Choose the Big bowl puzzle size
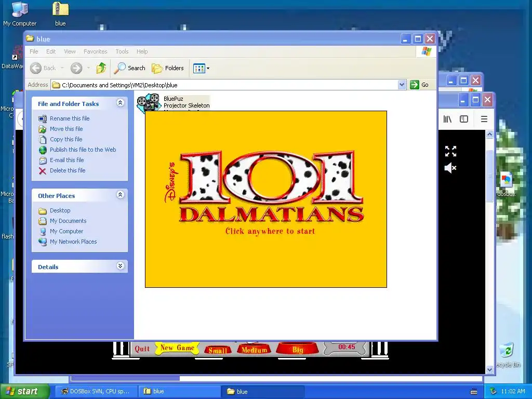The image size is (532, 399). click(x=298, y=350)
